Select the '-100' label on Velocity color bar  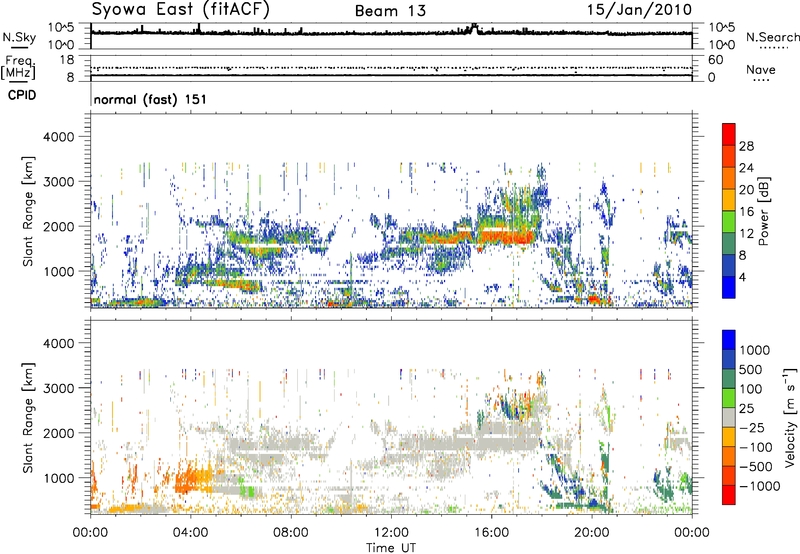pos(756,447)
